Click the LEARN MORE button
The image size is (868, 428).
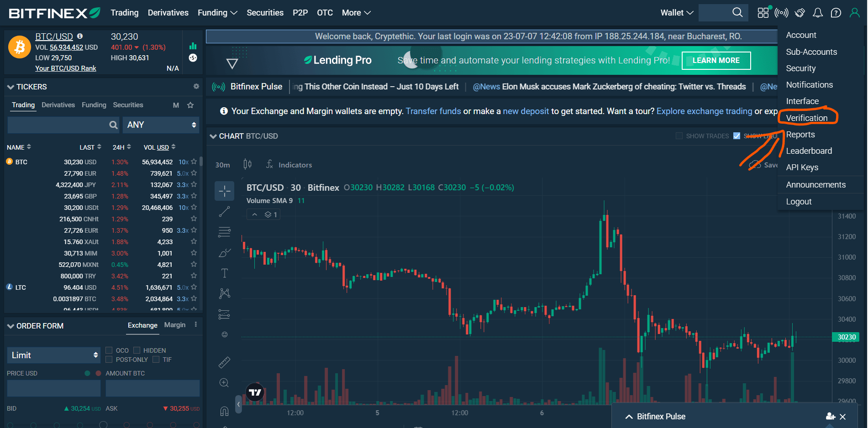click(x=716, y=60)
